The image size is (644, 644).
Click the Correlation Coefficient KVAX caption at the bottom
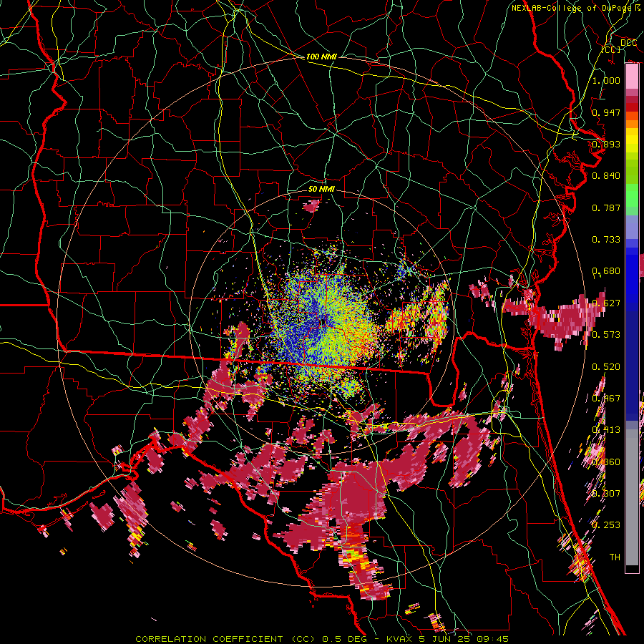pos(322,639)
